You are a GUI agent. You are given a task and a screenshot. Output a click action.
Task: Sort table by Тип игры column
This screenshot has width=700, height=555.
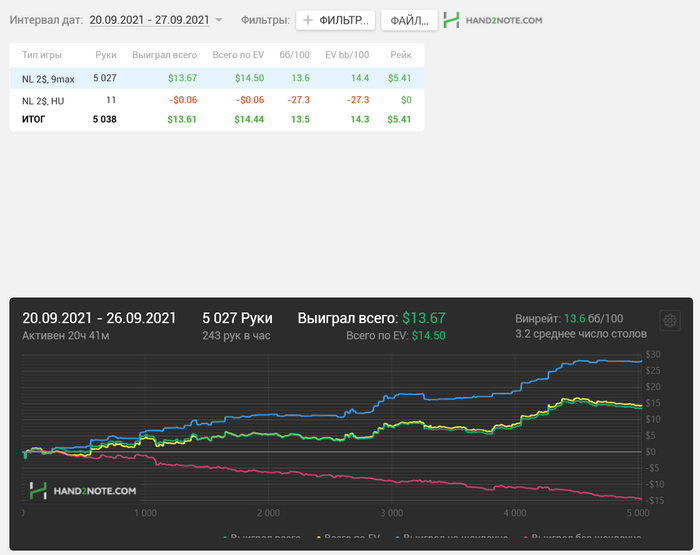pyautogui.click(x=42, y=55)
